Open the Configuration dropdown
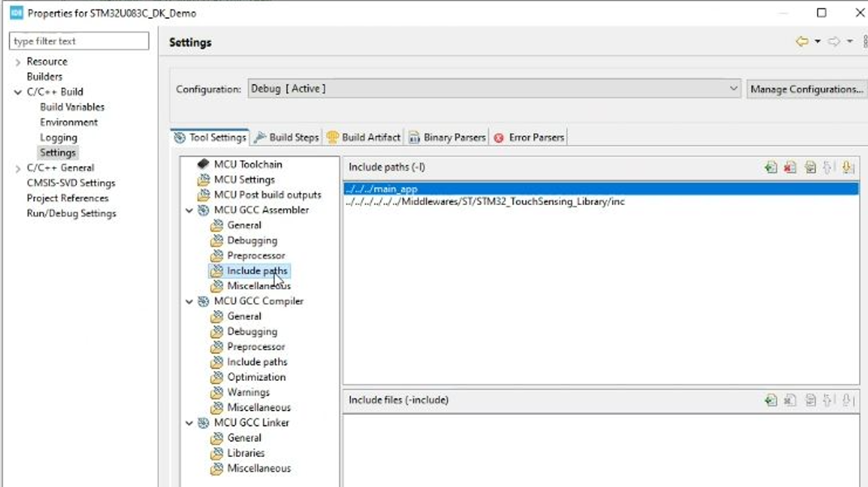Screen dimensions: 868x487 733,88
